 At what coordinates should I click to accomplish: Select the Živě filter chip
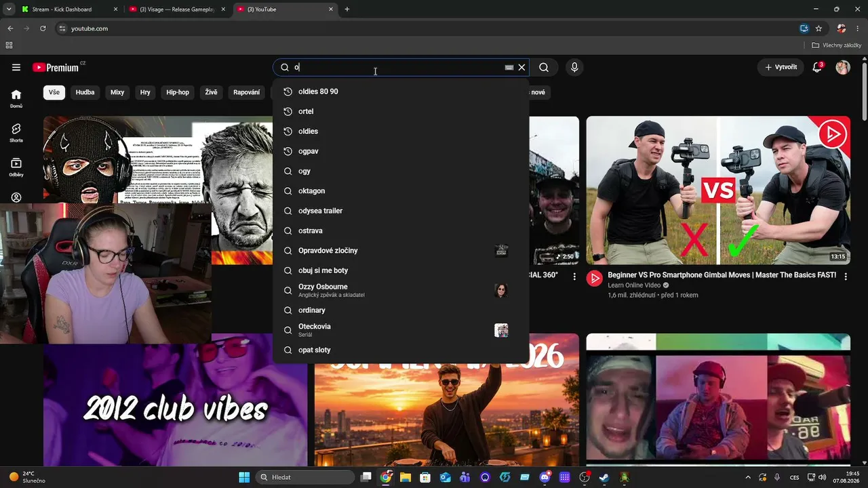coord(211,92)
